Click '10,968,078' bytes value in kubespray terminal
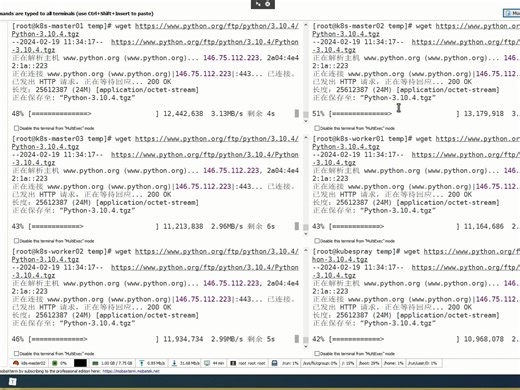The height and width of the screenshot is (390, 520). [484, 339]
